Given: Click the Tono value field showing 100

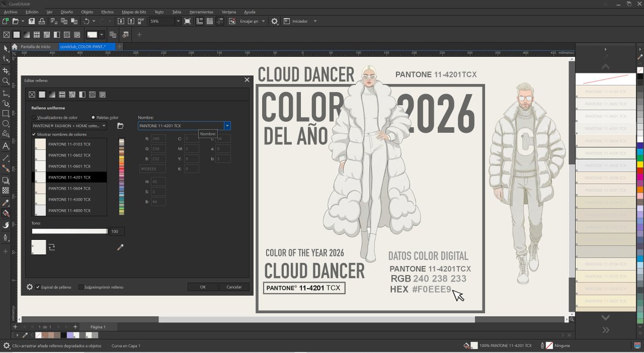Looking at the screenshot, I should coord(116,231).
